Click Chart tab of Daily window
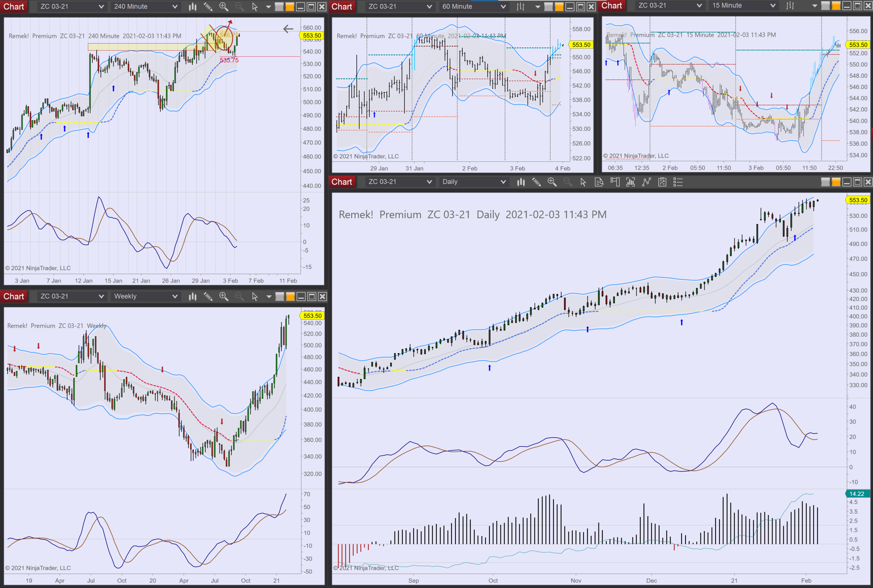The height and width of the screenshot is (588, 873). [x=341, y=182]
